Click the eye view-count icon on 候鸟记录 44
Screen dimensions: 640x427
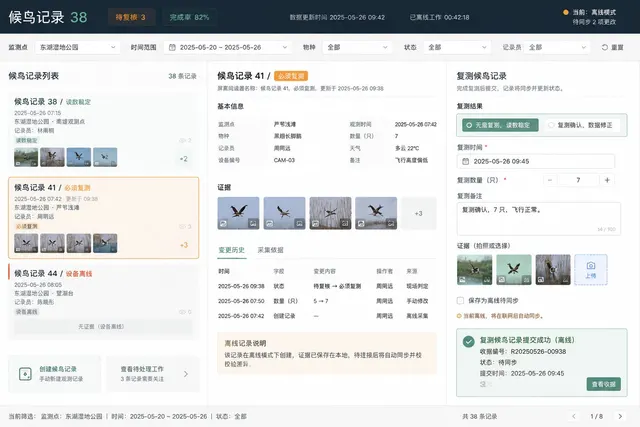click(182, 312)
